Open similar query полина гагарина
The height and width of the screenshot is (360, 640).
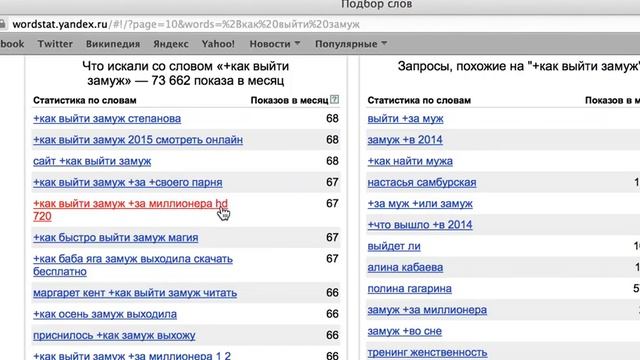(409, 289)
